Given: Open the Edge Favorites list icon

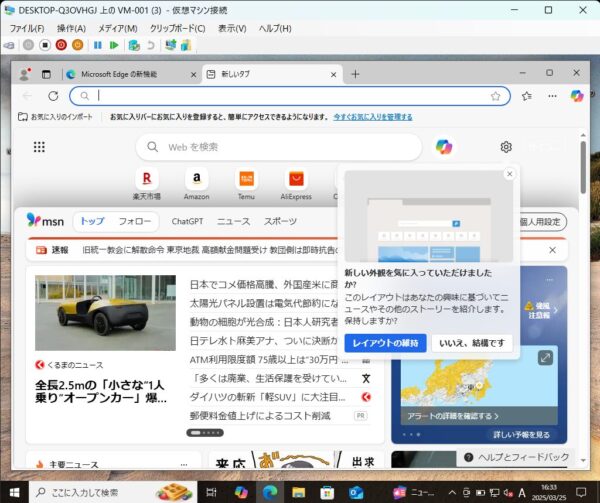Looking at the screenshot, I should click(x=527, y=96).
